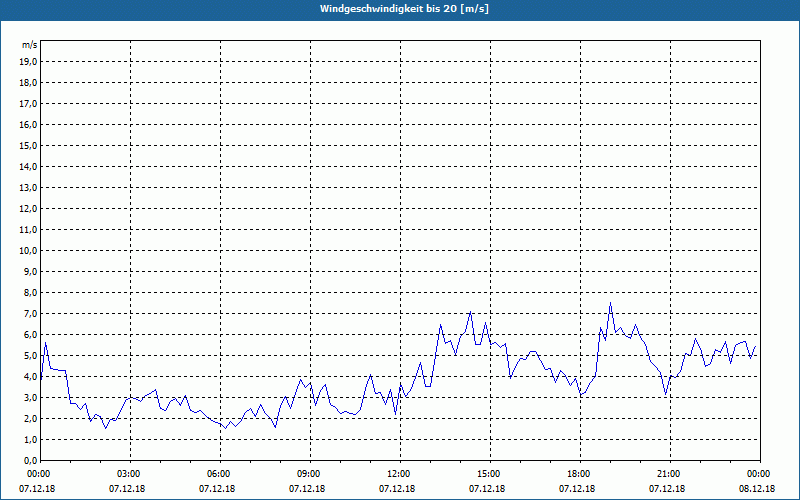This screenshot has width=800, height=500.
Task: Click the '00:00' time label above 08.12.18
Action: (760, 474)
